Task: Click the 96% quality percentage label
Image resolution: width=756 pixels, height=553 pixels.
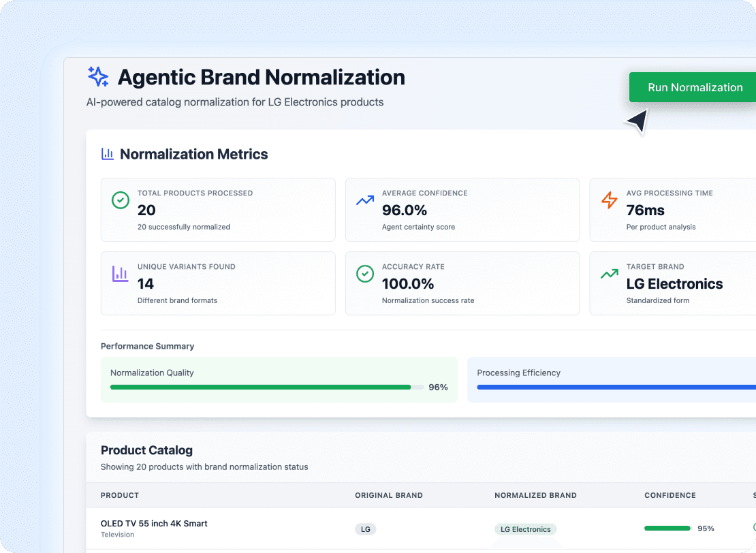Action: pyautogui.click(x=438, y=387)
